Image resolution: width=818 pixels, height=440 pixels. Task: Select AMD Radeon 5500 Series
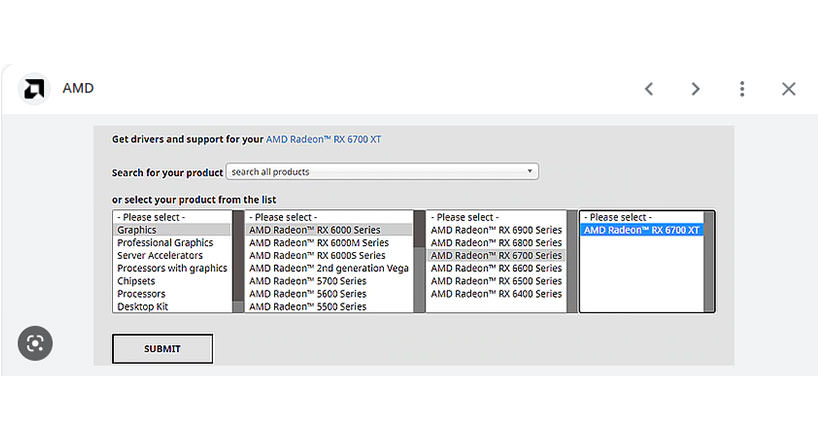coord(329,306)
